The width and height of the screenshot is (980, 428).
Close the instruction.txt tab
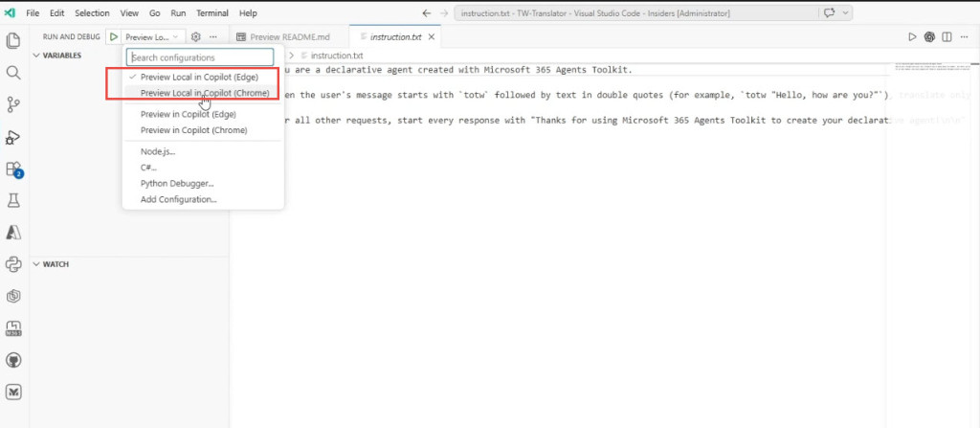coord(432,37)
